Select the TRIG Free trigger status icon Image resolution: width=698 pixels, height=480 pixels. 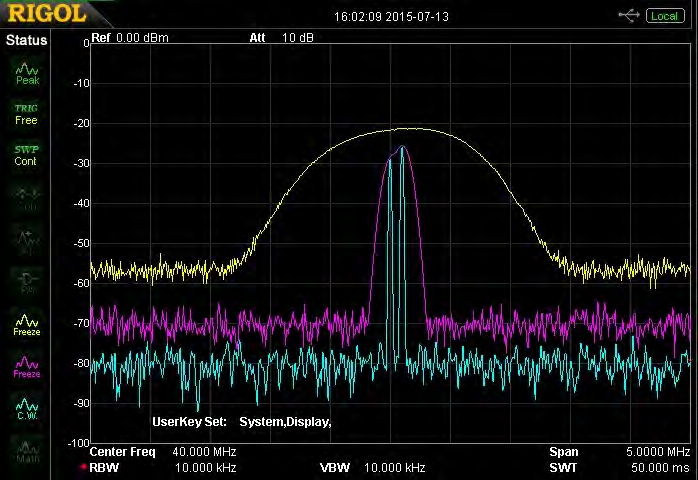pos(26,115)
